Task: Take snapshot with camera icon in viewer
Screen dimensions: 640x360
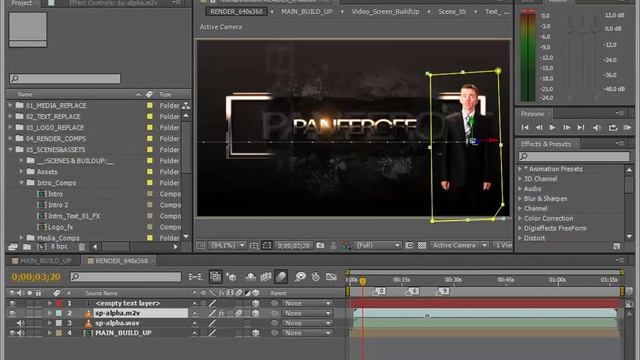Action: [x=320, y=245]
